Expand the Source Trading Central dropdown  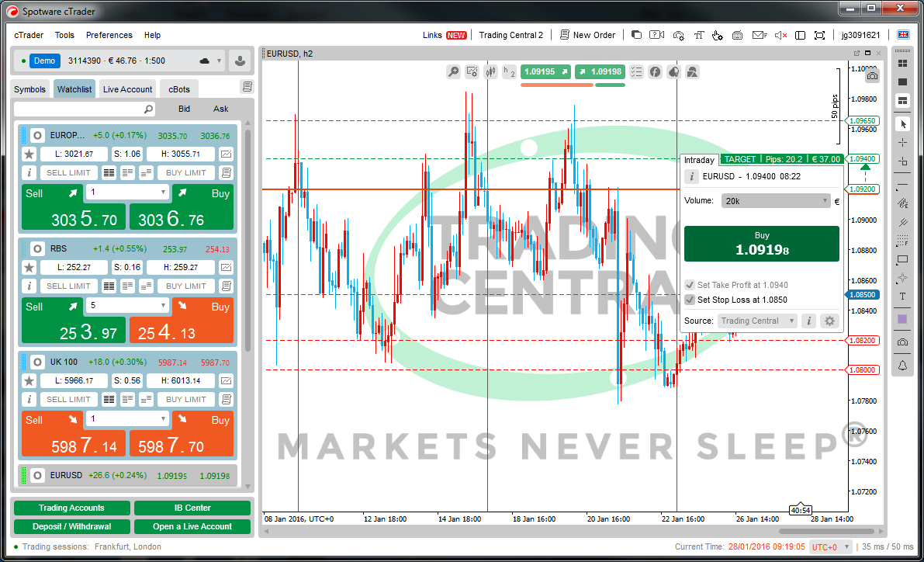tap(757, 321)
